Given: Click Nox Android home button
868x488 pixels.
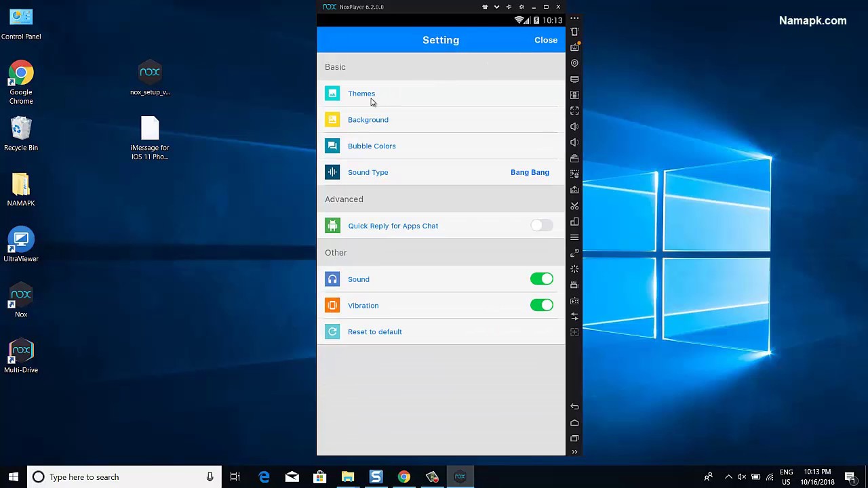Looking at the screenshot, I should tap(574, 422).
